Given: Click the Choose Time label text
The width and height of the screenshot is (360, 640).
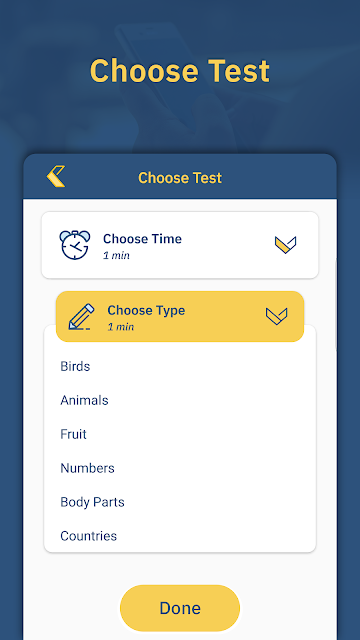Looking at the screenshot, I should (142, 238).
